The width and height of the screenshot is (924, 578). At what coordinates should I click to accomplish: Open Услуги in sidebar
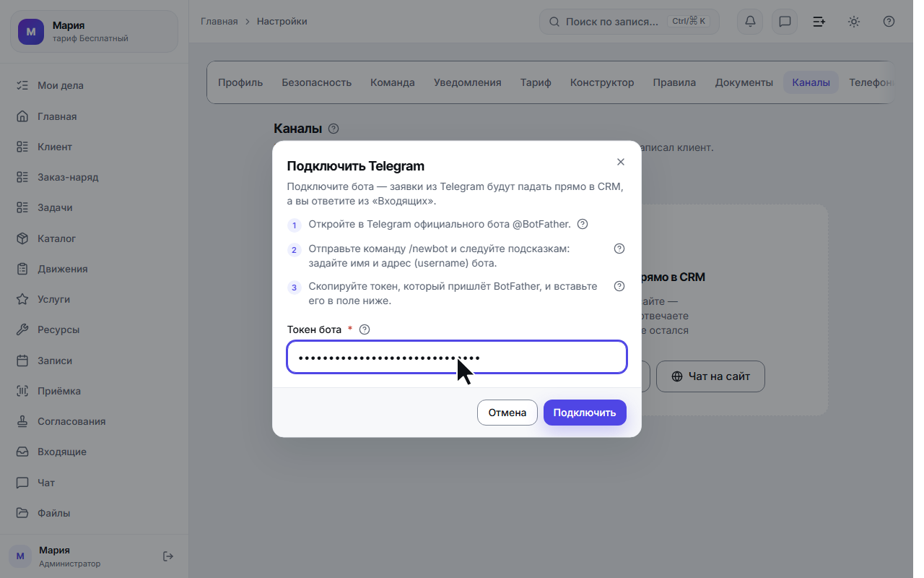(94, 299)
